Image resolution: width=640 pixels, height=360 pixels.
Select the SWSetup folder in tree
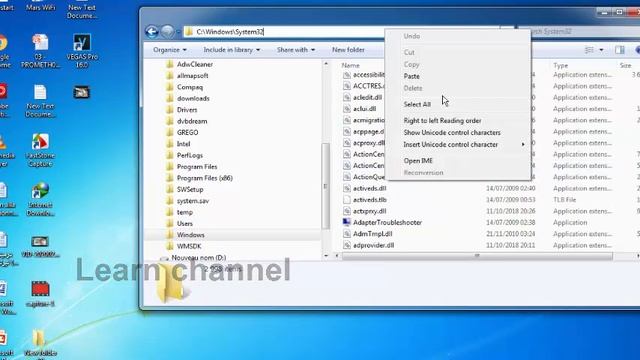(x=190, y=190)
